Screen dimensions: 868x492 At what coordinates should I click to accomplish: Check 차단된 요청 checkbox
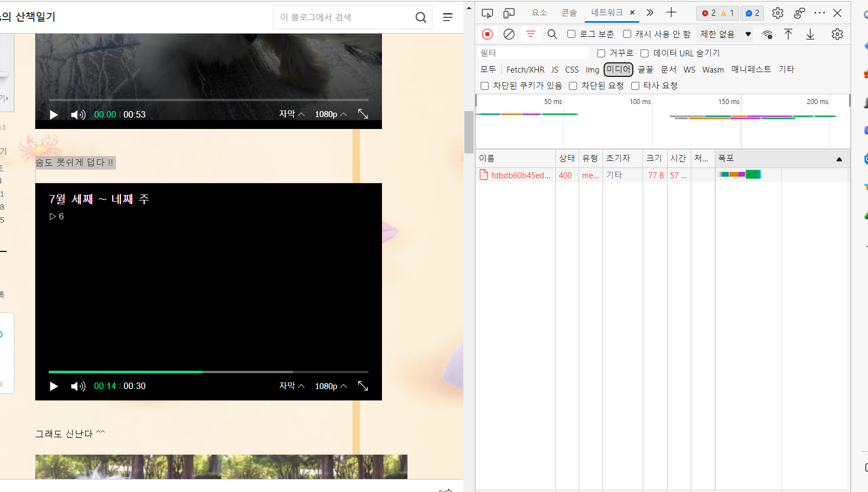[x=573, y=86]
